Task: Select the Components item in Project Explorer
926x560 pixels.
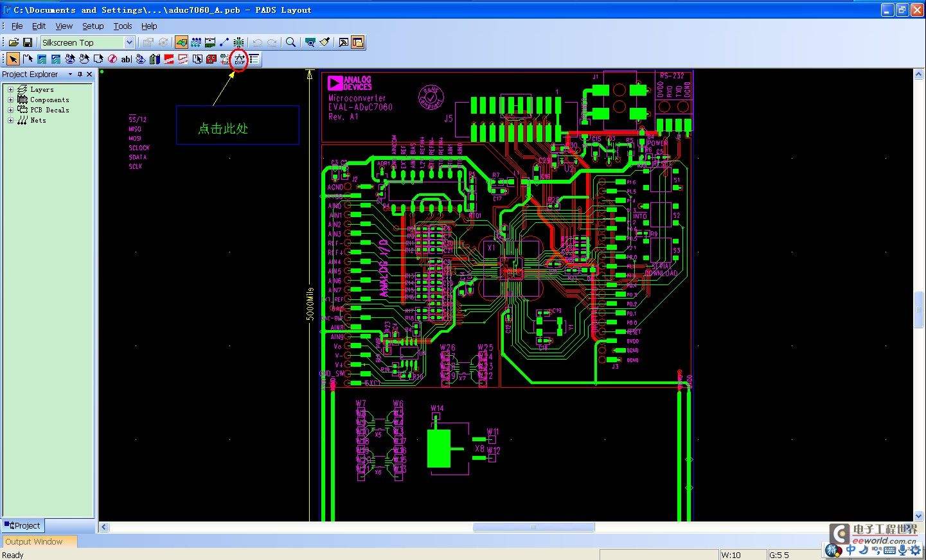Action: click(49, 100)
